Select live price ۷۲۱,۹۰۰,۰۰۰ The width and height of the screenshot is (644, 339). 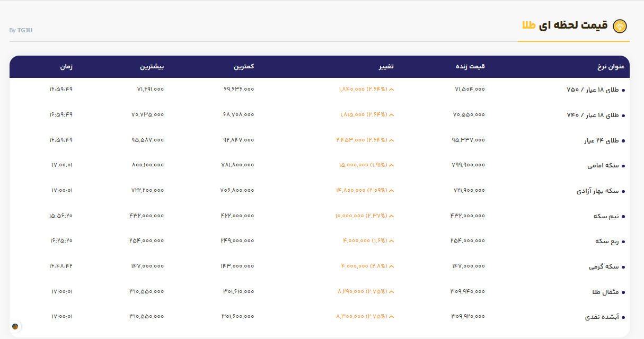pyautogui.click(x=468, y=190)
